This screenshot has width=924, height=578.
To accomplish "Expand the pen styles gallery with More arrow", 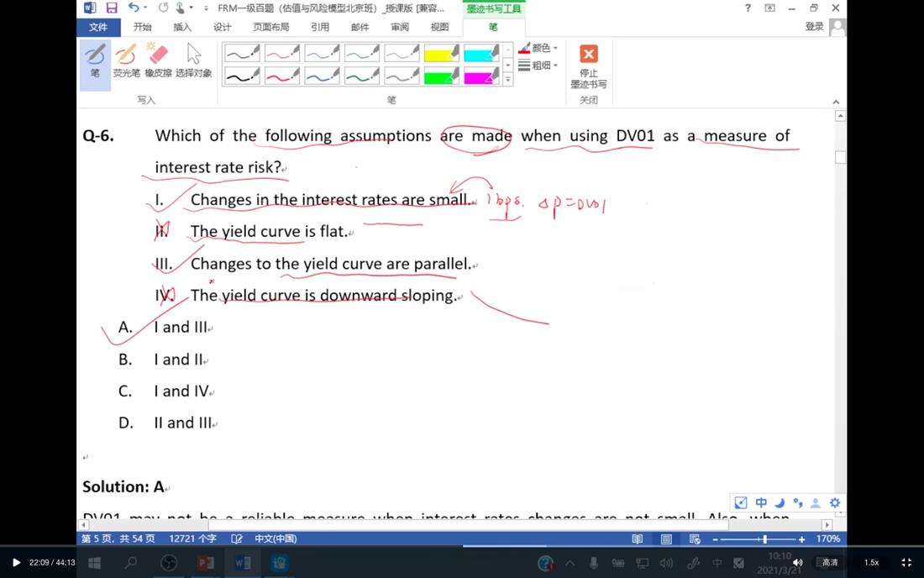I will 508,80.
